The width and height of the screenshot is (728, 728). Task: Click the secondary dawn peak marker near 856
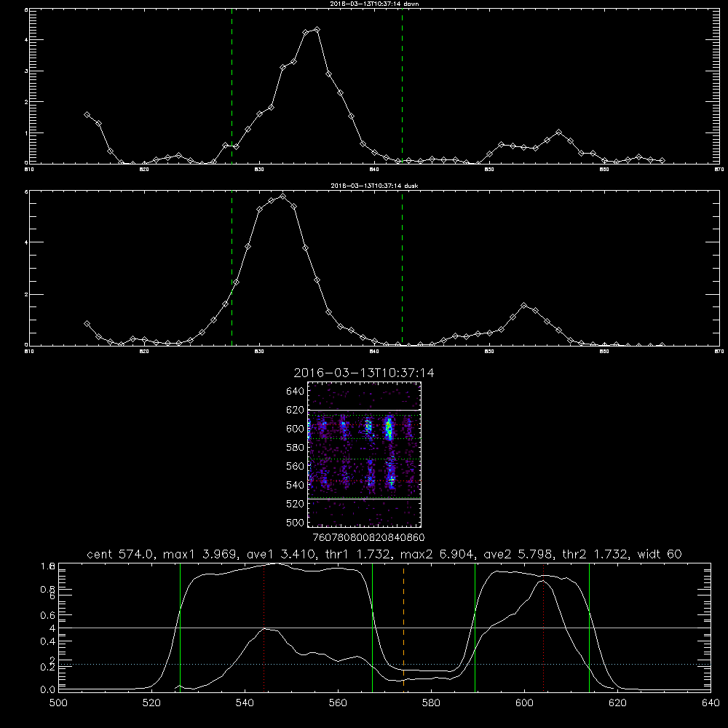click(x=558, y=132)
